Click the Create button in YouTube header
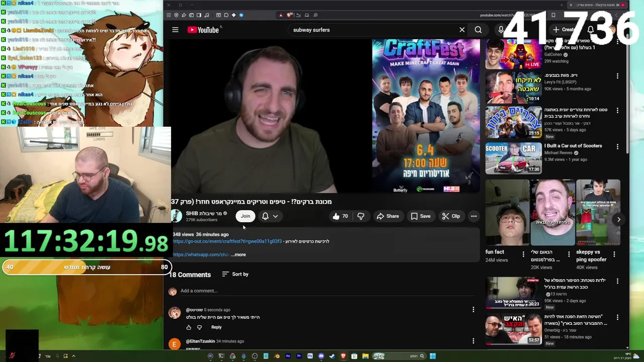The height and width of the screenshot is (362, 644). (x=565, y=30)
